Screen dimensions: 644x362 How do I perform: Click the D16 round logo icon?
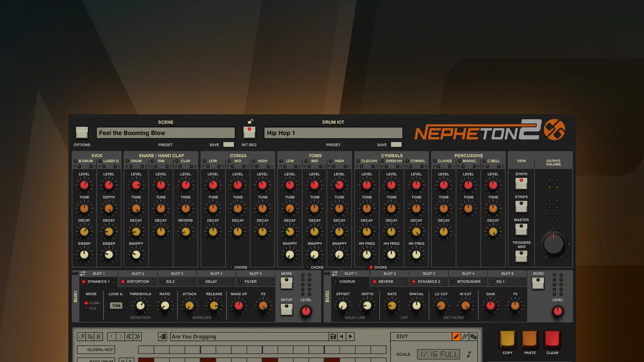[554, 129]
